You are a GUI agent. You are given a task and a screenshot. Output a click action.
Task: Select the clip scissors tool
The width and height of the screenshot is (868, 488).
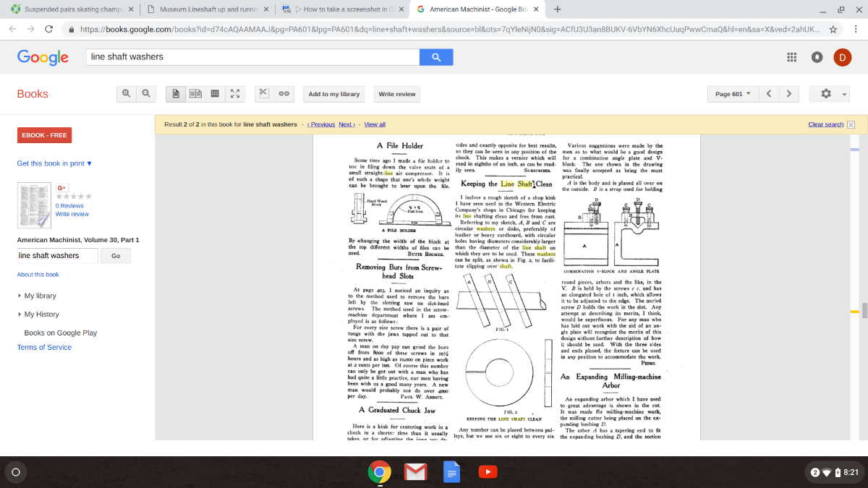[x=264, y=94]
